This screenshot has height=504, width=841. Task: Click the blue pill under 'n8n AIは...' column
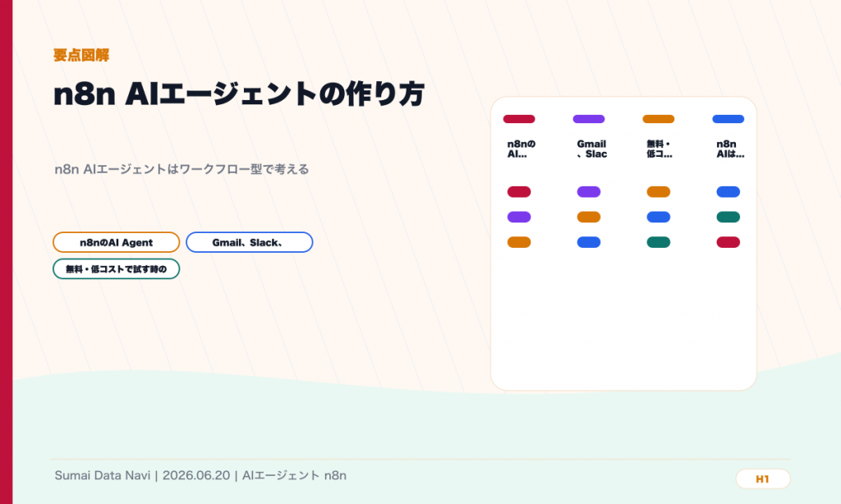point(728,192)
